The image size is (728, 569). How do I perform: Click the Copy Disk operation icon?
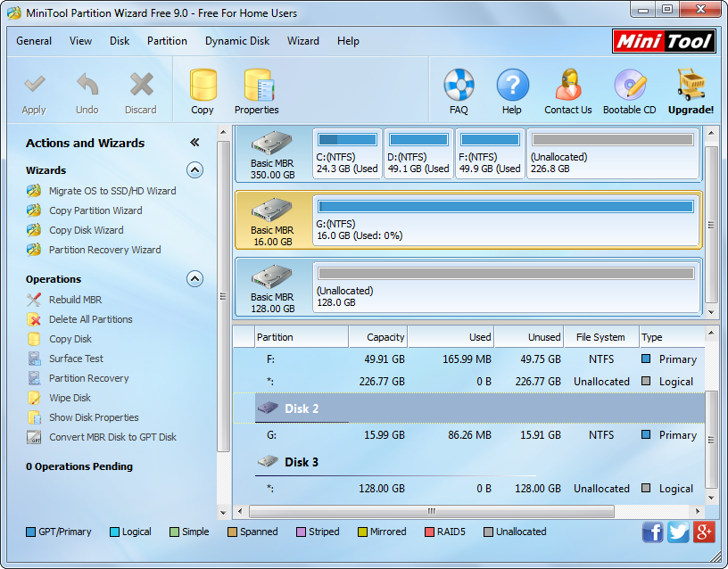pos(33,339)
